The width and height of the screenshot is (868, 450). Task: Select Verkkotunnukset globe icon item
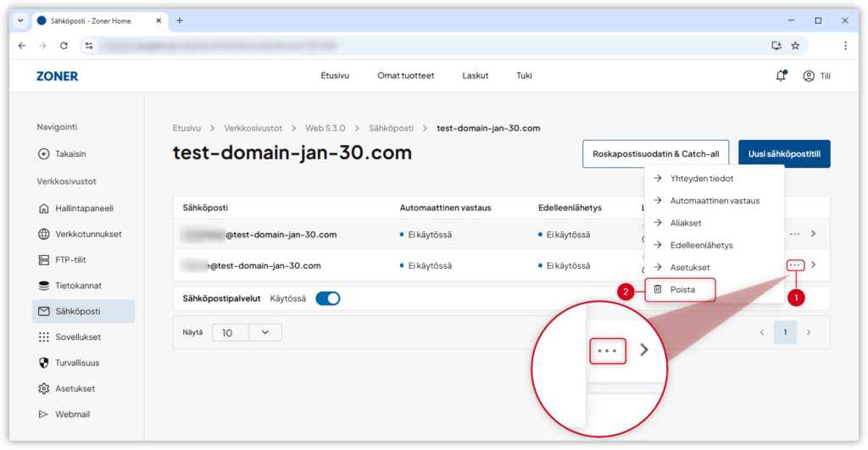(45, 234)
